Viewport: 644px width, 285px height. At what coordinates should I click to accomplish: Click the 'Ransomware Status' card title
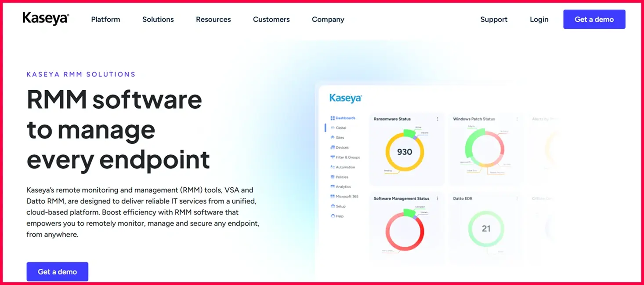(392, 119)
